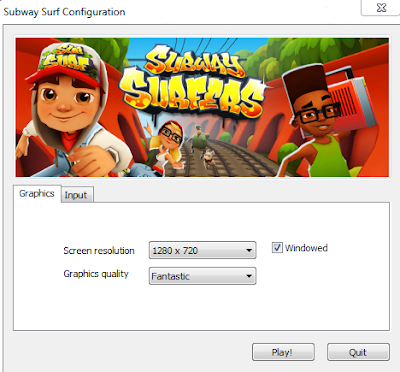Switch to the Input tab
400x372 pixels.
click(77, 195)
